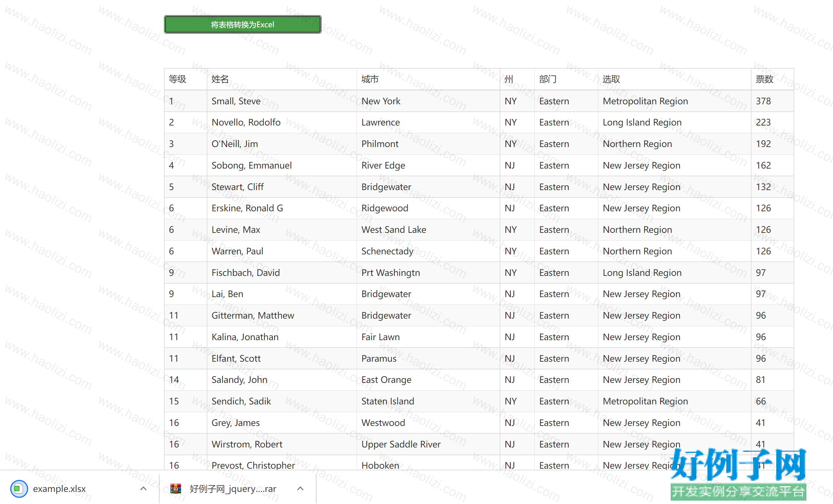The width and height of the screenshot is (833, 504).
Task: Select the name Wirstrom, Robert
Action: [247, 444]
